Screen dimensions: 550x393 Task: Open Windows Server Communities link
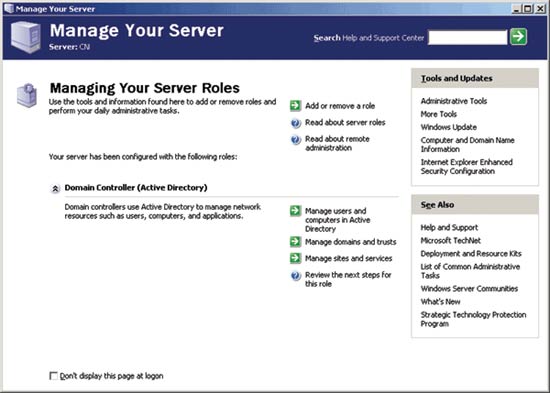coord(469,288)
